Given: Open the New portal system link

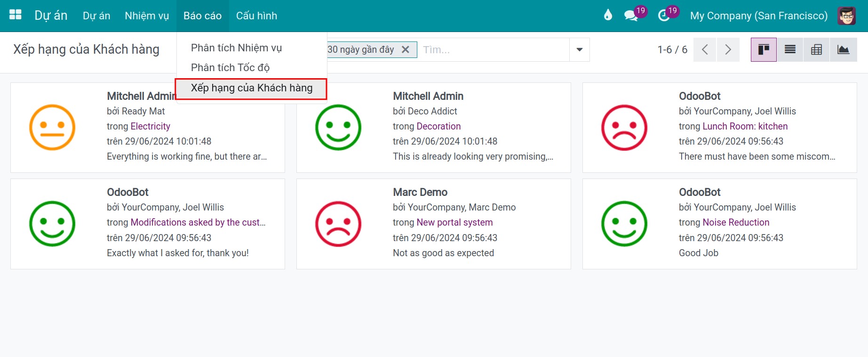Looking at the screenshot, I should coord(454,222).
